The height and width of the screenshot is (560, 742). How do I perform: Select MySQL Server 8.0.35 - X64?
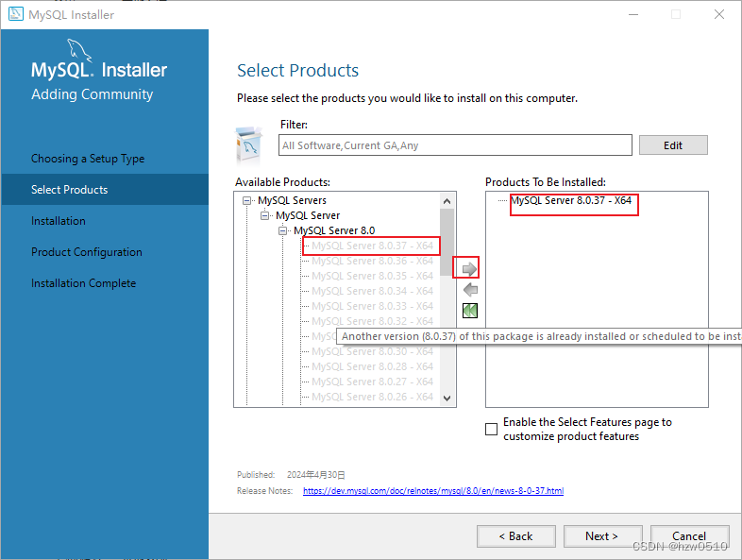pos(372,276)
